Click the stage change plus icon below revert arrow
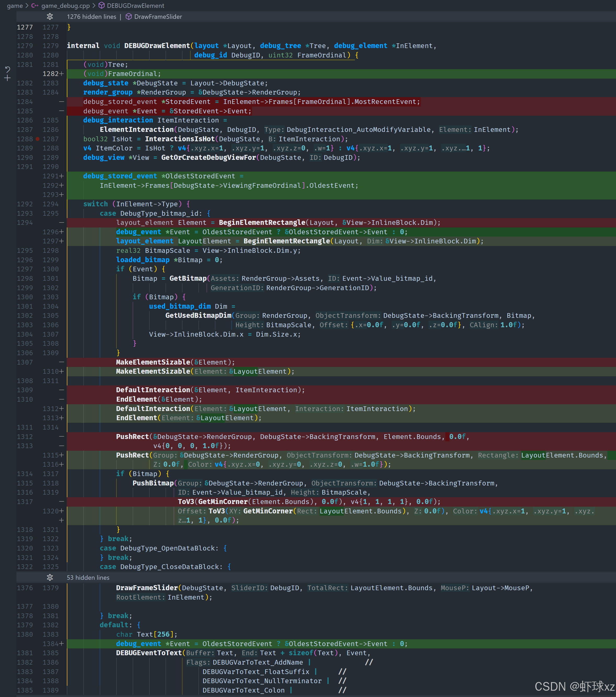The image size is (616, 697). (8, 78)
